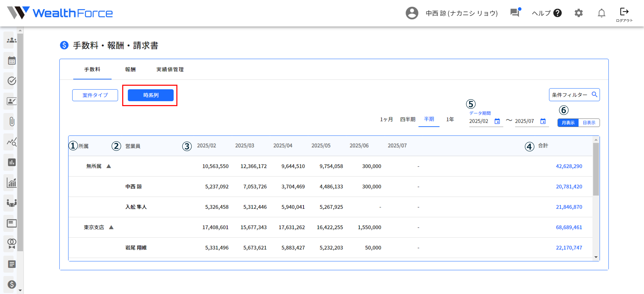Click the end date field 2025/07
The height and width of the screenshot is (294, 644).
click(x=524, y=121)
